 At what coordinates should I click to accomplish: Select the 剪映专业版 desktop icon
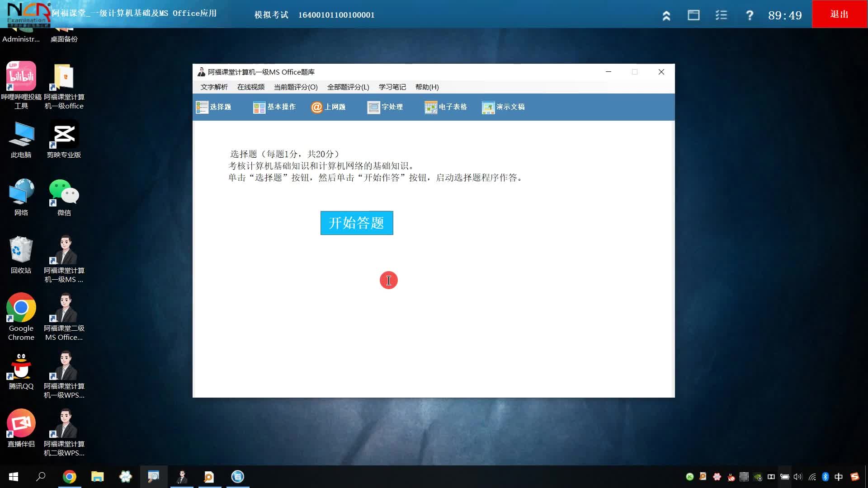[64, 139]
